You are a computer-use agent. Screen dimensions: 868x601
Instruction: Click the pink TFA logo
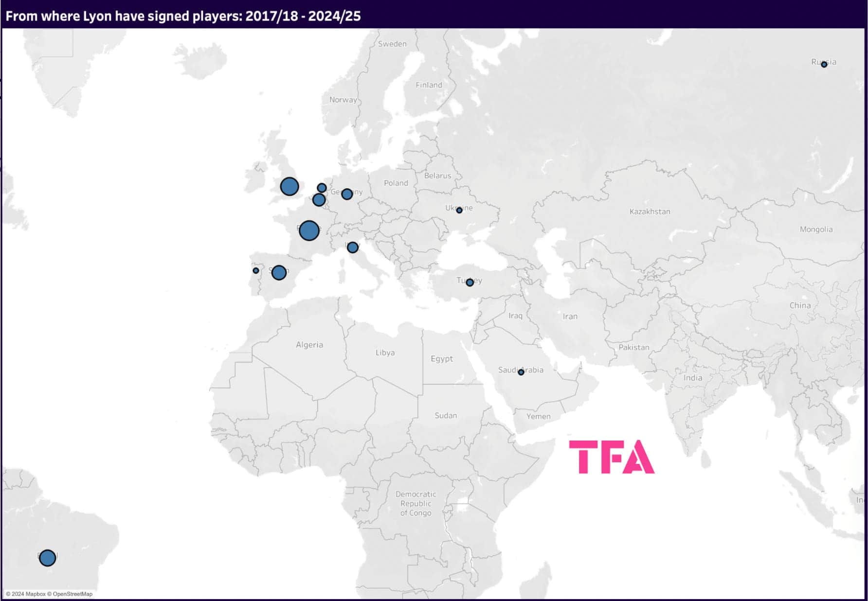click(x=611, y=457)
